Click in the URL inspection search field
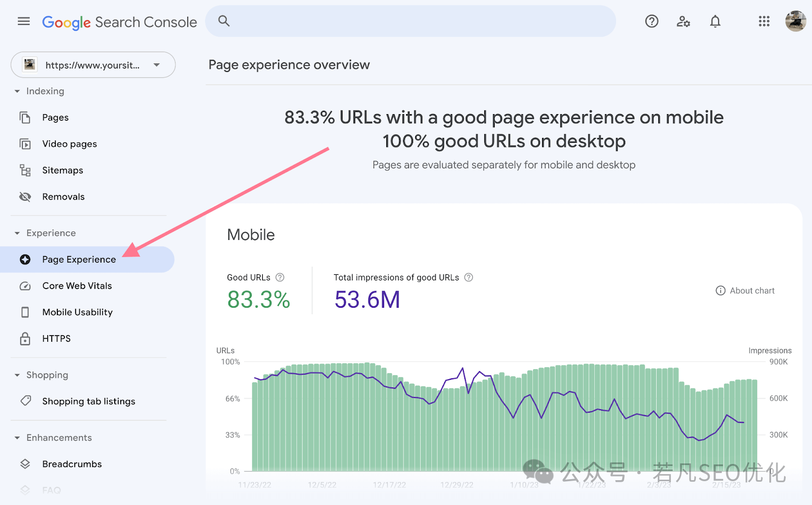The height and width of the screenshot is (505, 812). point(410,21)
